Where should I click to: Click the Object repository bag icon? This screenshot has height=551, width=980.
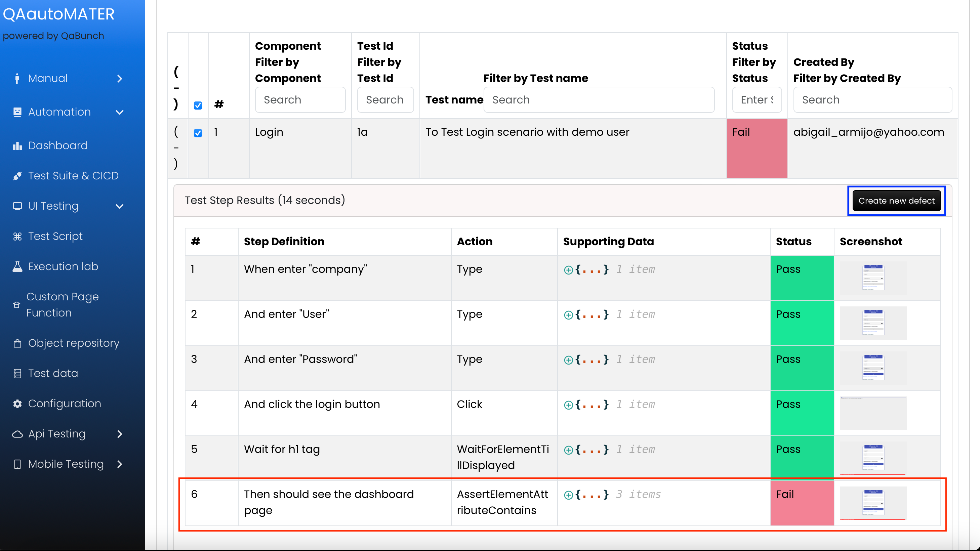point(17,343)
